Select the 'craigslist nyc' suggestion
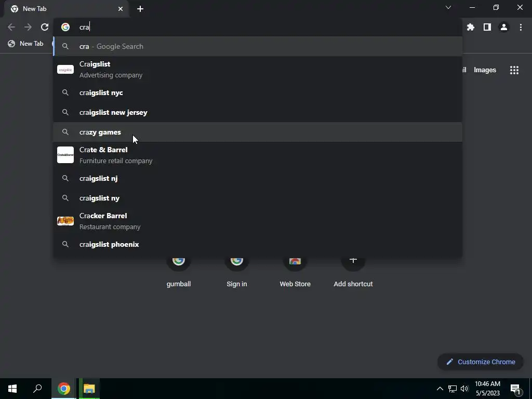This screenshot has width=532, height=399. [258, 92]
